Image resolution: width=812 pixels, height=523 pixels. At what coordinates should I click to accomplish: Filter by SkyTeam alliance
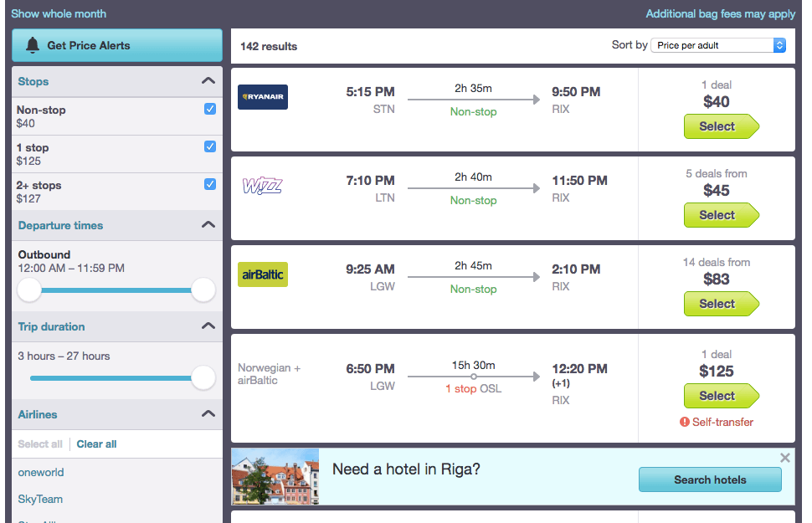pos(40,500)
